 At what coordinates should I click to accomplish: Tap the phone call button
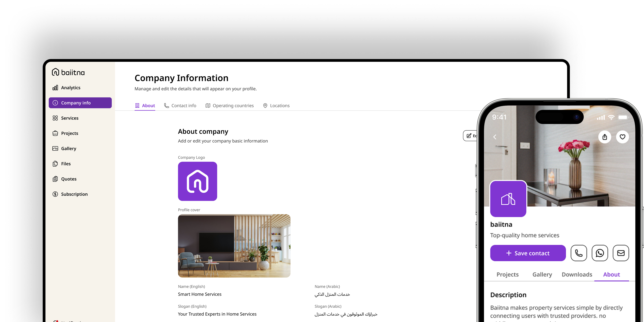click(x=579, y=253)
